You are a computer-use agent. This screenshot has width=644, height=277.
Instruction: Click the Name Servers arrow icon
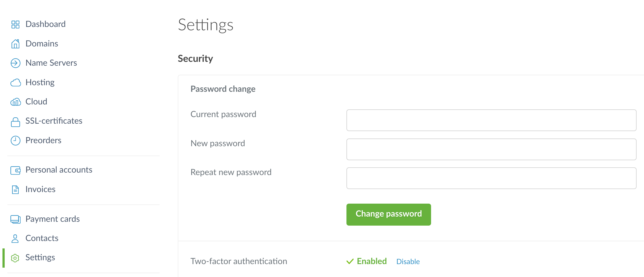pos(15,63)
